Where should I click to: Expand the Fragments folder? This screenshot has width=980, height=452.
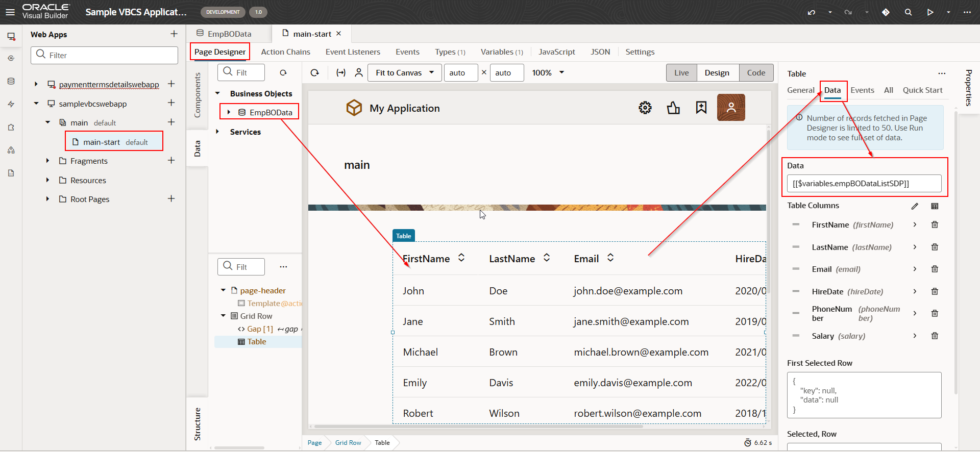(x=47, y=161)
